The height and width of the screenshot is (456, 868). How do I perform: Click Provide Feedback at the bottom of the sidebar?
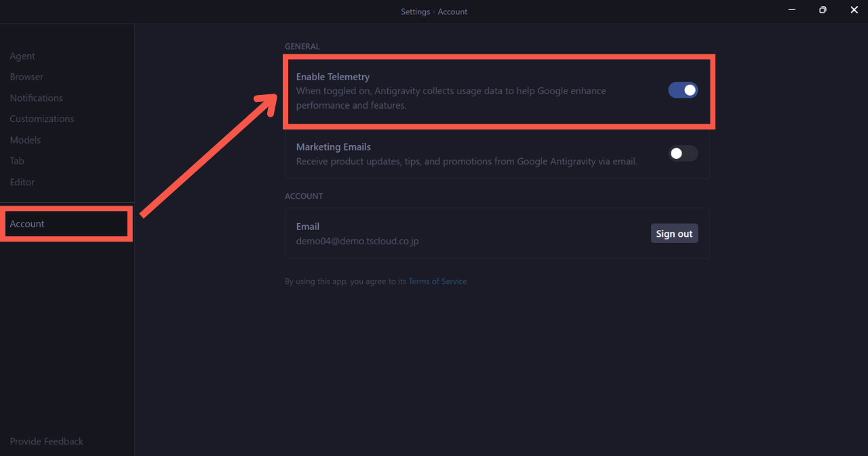click(47, 442)
